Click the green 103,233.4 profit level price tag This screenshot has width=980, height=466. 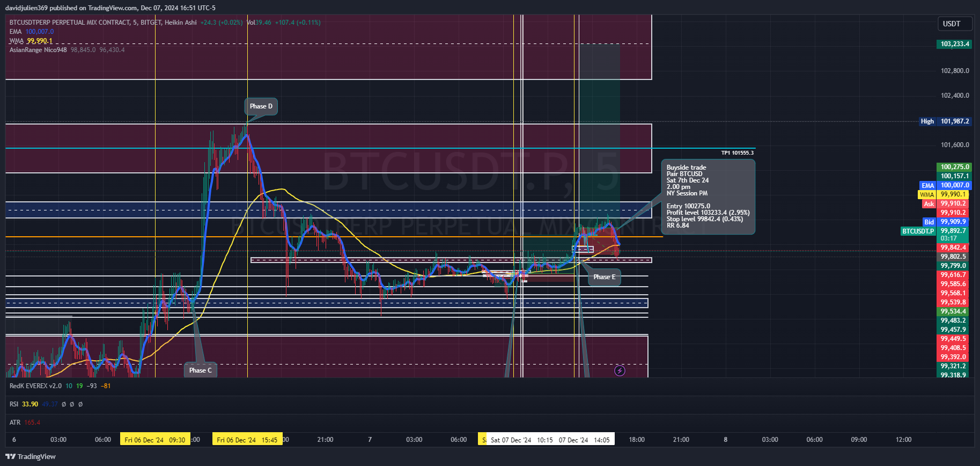tap(955, 44)
